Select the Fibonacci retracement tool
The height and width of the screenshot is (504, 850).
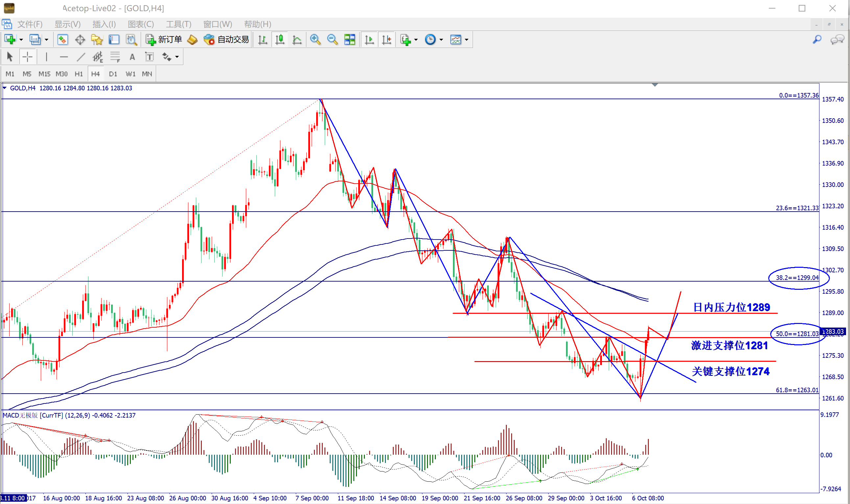pos(115,57)
